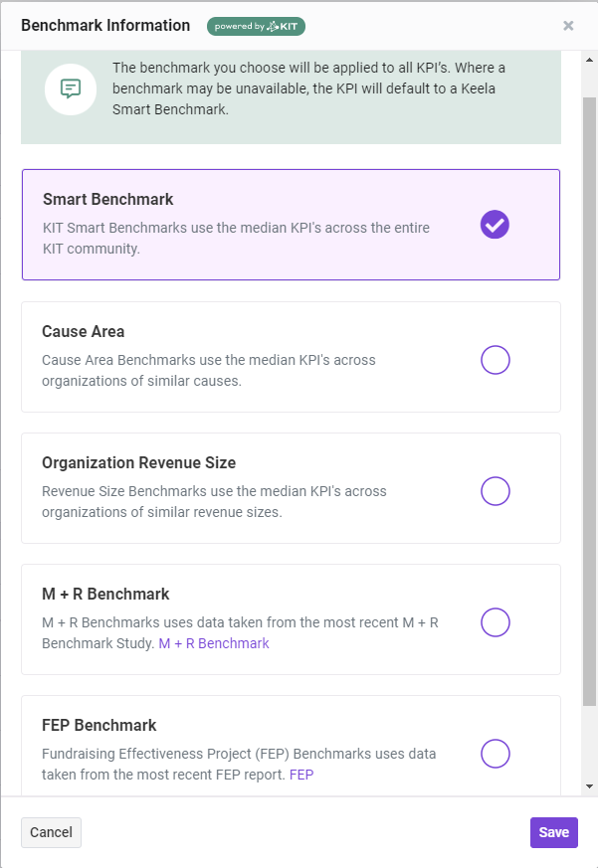This screenshot has width=598, height=868.
Task: Select the FEP Benchmark radio button
Action: (x=495, y=754)
